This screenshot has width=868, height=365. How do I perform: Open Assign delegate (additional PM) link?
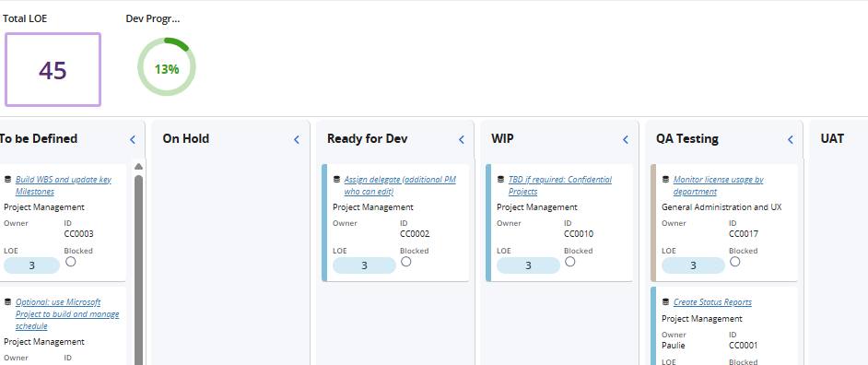point(400,185)
